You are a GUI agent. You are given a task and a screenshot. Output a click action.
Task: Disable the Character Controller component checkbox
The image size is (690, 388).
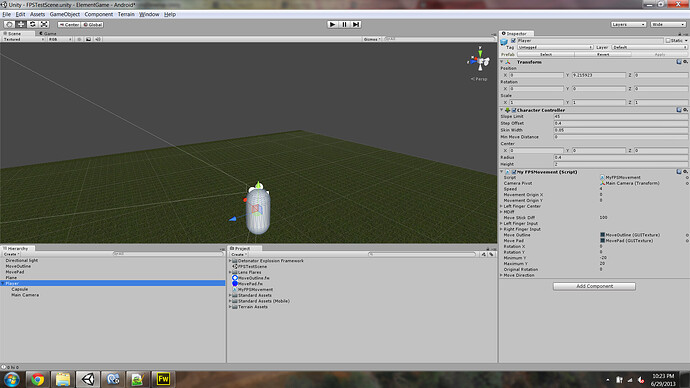514,110
